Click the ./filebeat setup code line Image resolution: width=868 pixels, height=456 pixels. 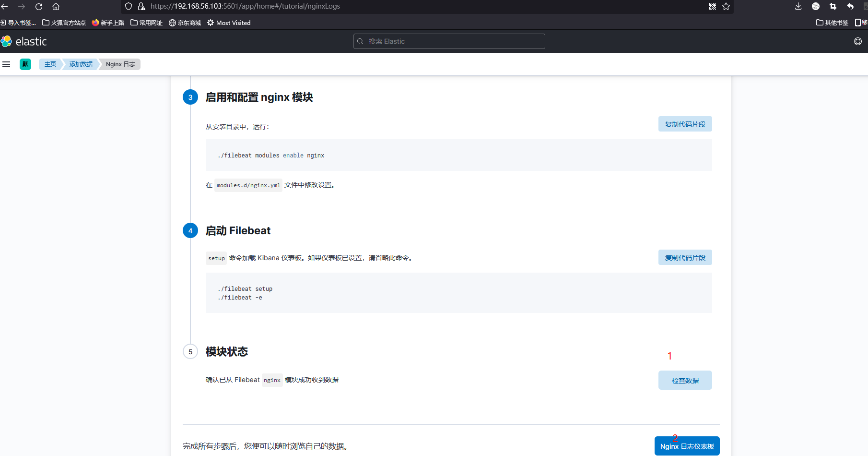coord(245,288)
